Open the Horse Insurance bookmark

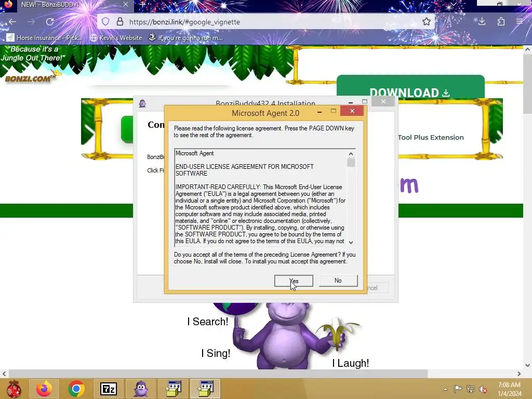44,37
